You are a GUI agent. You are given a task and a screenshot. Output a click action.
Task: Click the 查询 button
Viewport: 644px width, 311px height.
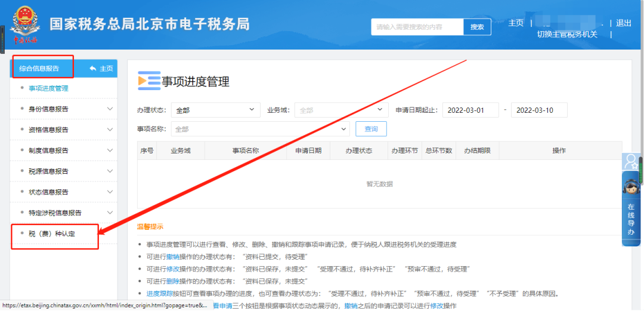point(371,129)
